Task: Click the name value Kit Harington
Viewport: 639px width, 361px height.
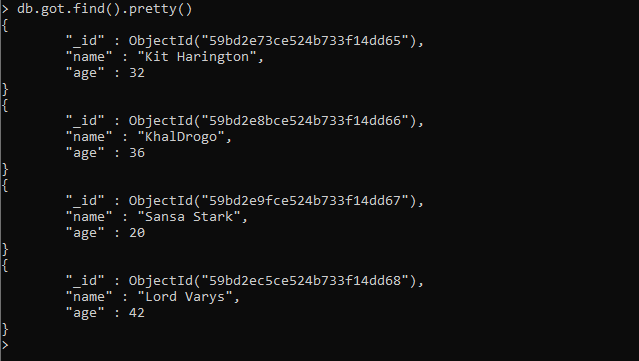Action: [197, 57]
